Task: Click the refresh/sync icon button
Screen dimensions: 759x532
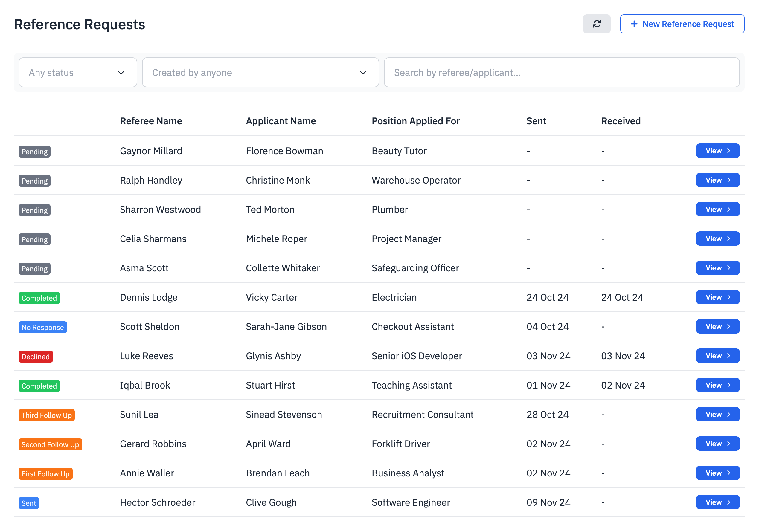Action: [597, 24]
